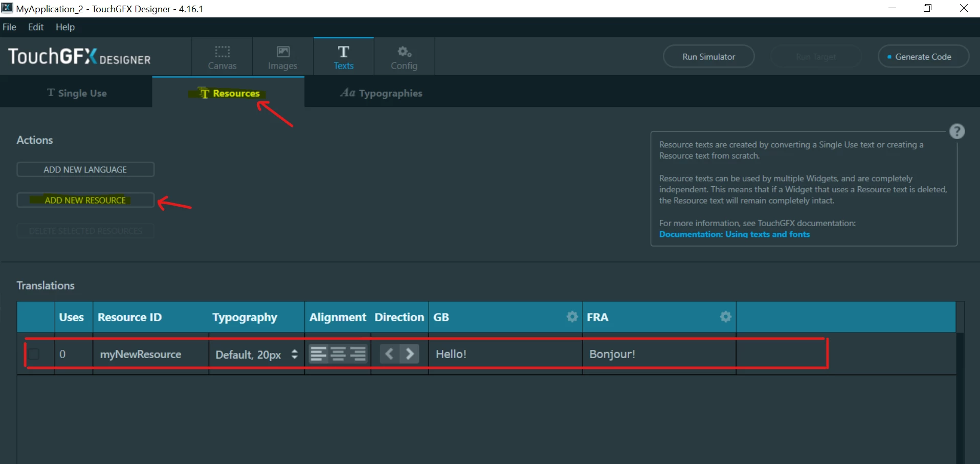Click the Direction column header

point(399,317)
